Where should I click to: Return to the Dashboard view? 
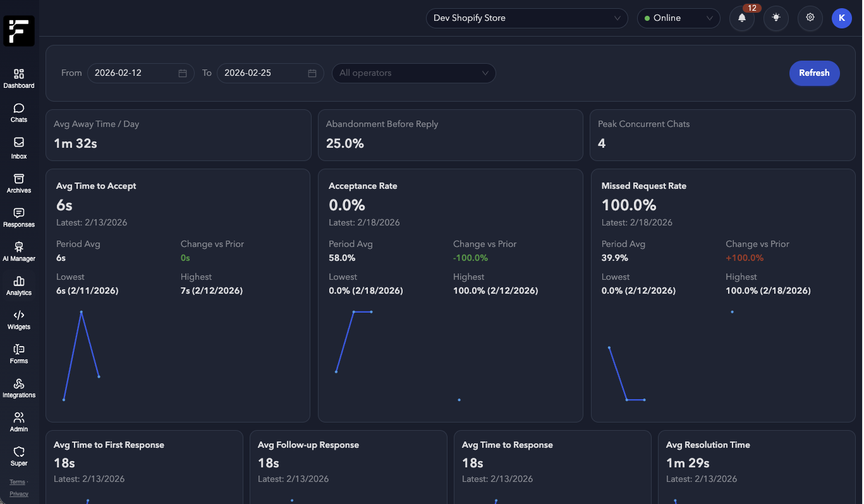click(x=18, y=78)
